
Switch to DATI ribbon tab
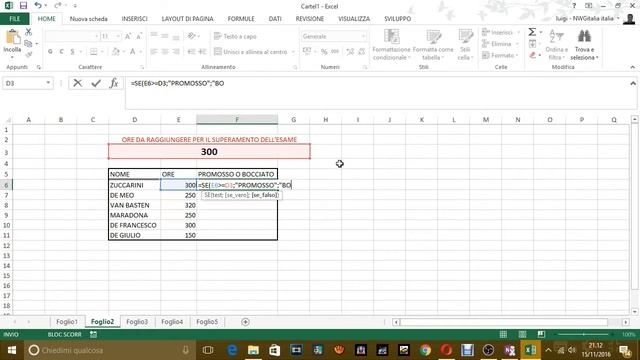point(275,19)
